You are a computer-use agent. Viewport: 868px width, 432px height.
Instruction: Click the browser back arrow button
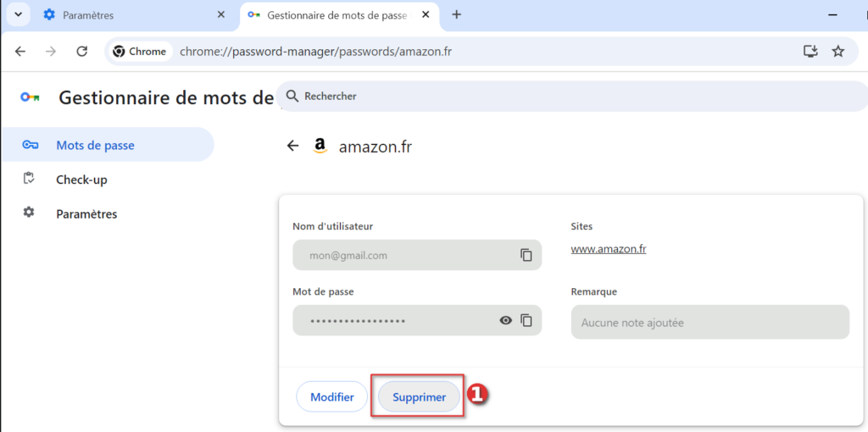(20, 52)
